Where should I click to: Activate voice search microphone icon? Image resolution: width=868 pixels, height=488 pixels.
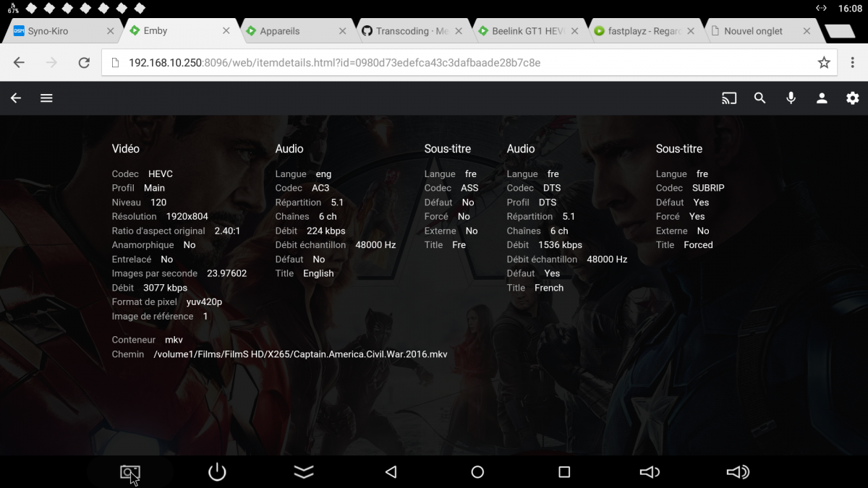tap(791, 98)
